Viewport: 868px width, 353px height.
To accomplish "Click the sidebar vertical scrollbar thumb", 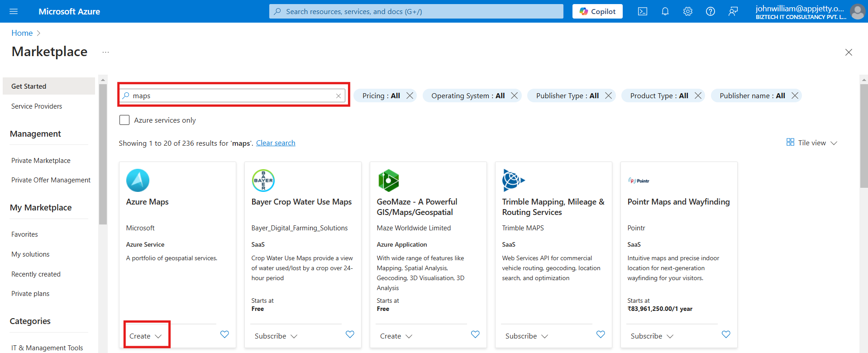I will point(103,154).
